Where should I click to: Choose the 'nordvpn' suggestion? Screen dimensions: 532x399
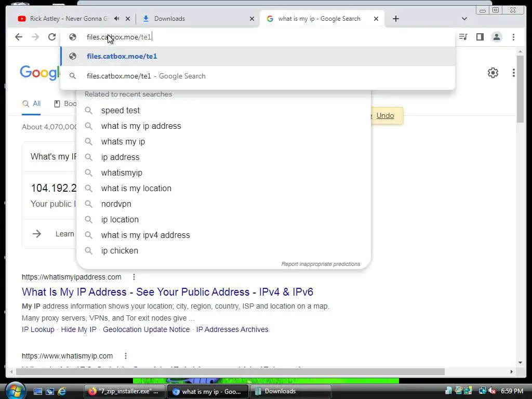[223, 204]
